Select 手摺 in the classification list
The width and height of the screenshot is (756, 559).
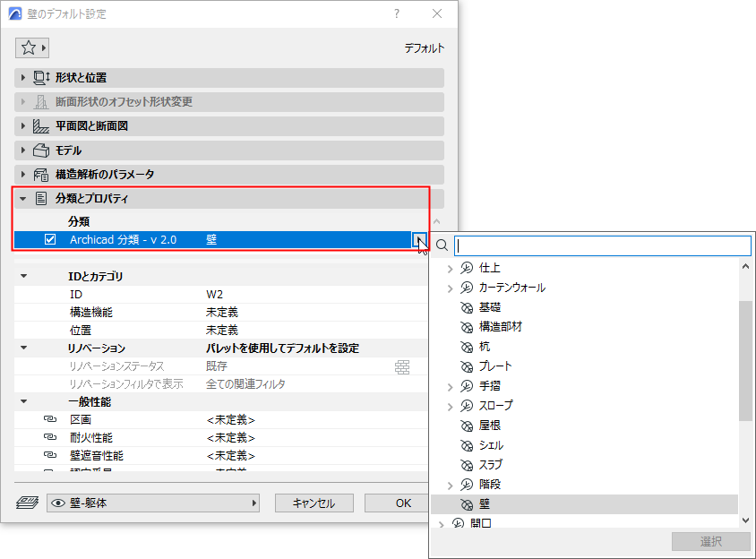click(490, 386)
